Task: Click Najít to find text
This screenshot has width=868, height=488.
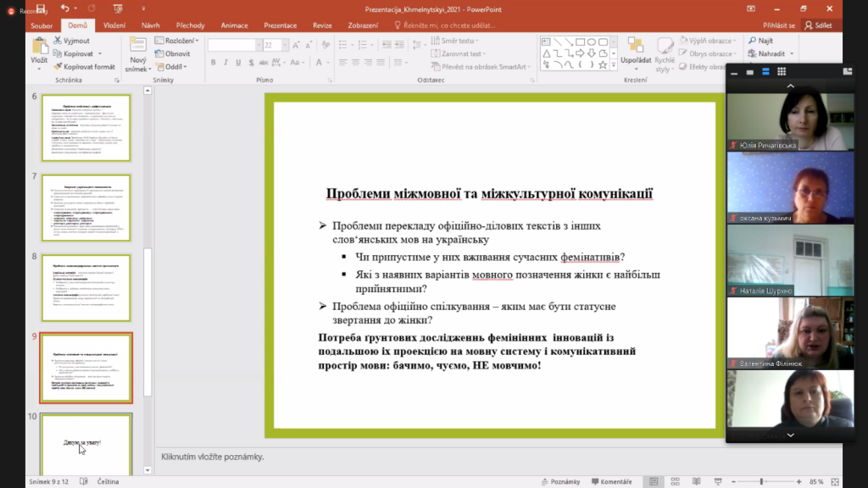Action: click(760, 41)
